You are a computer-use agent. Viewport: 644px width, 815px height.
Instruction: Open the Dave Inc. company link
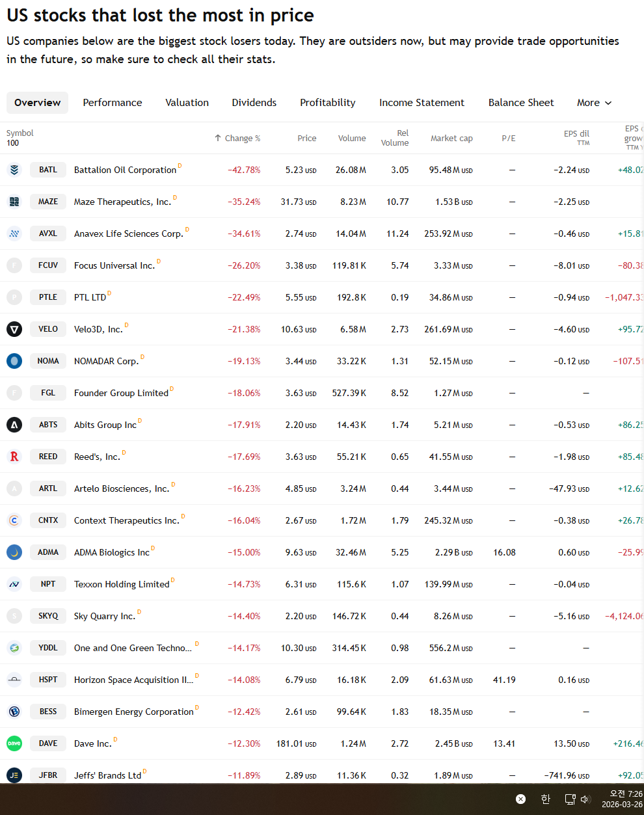tap(93, 743)
